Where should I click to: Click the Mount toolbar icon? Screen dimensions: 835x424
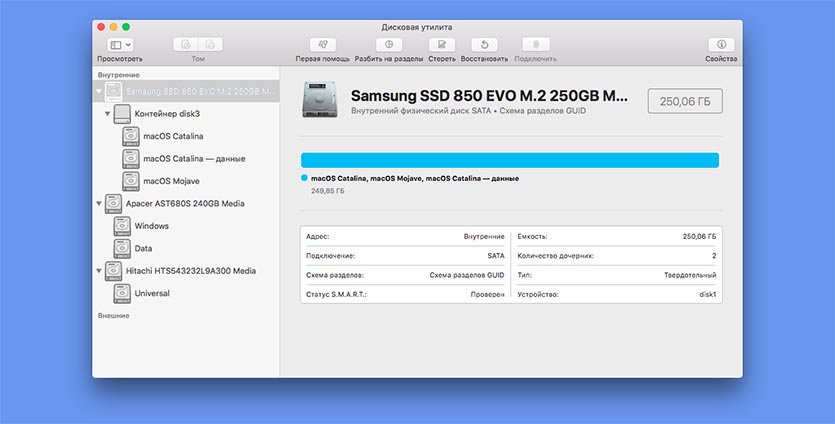coord(536,45)
